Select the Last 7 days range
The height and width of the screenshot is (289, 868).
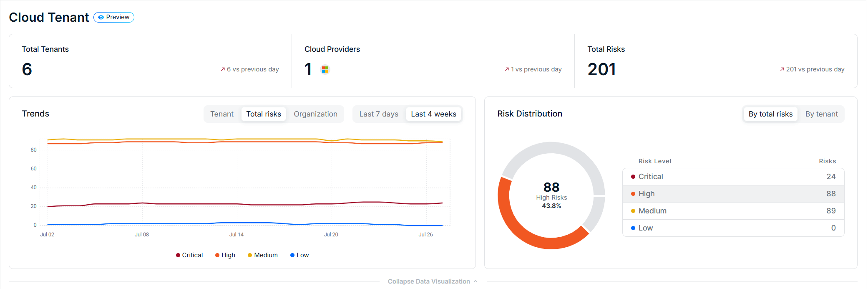(x=379, y=114)
